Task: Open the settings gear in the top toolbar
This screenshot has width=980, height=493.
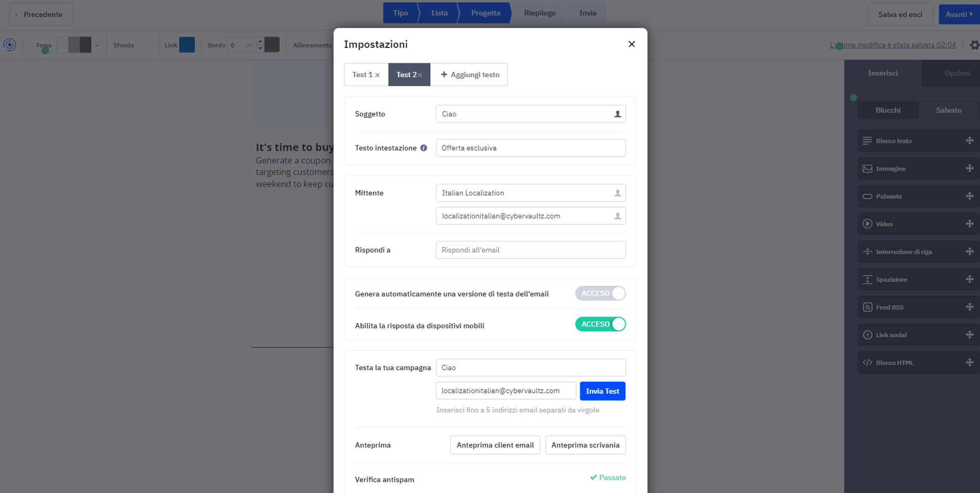Action: click(974, 45)
